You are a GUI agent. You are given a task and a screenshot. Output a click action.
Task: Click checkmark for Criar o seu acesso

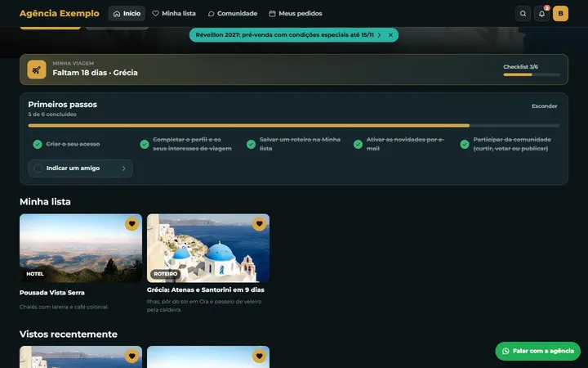point(38,144)
